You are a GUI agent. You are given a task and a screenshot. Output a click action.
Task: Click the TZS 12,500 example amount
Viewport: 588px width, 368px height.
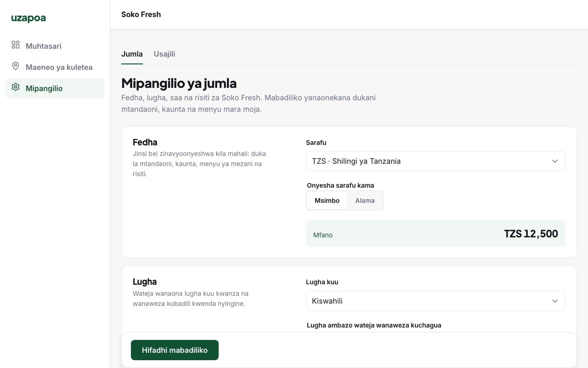click(531, 234)
